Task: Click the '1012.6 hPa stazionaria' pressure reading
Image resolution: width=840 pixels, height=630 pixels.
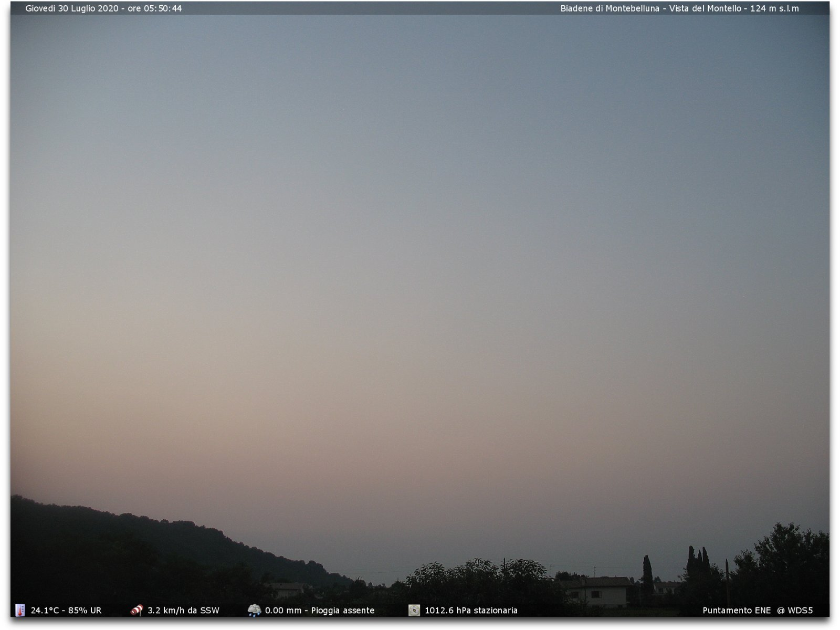Action: coord(471,611)
